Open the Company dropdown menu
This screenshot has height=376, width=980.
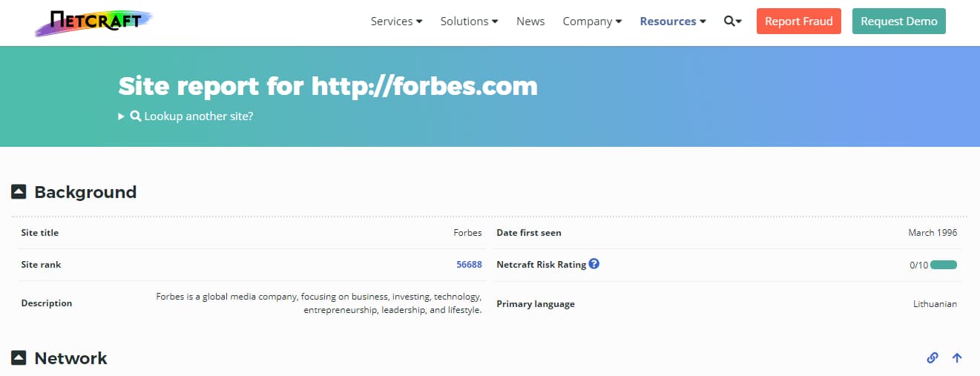tap(592, 22)
